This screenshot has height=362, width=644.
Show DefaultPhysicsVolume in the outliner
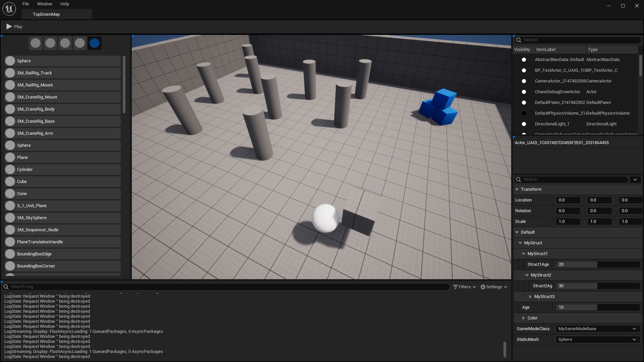pos(524,113)
